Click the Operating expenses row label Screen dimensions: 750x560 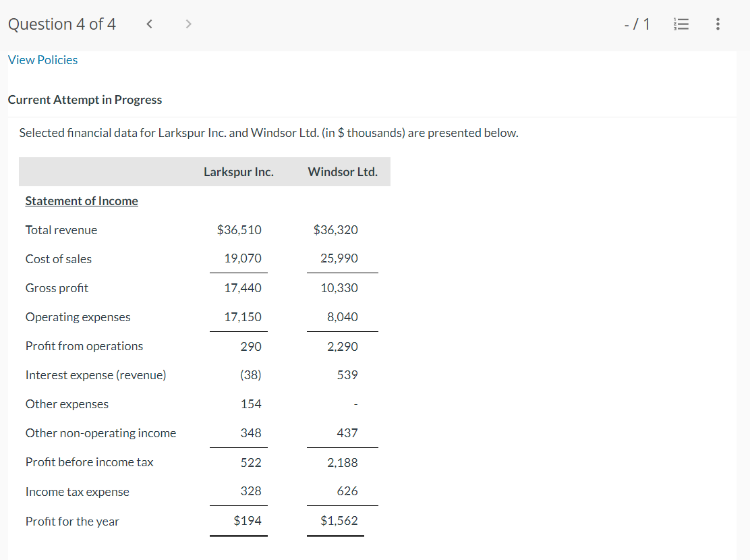click(x=78, y=316)
